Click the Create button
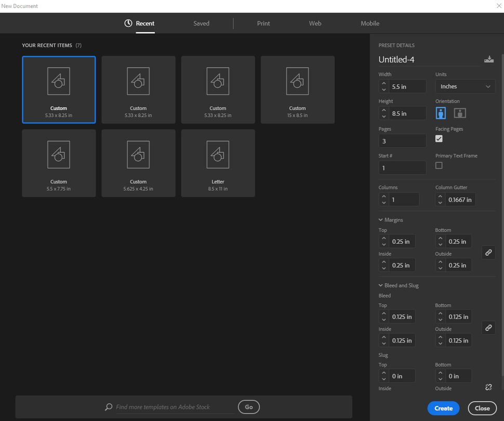The width and height of the screenshot is (504, 421). click(x=443, y=408)
